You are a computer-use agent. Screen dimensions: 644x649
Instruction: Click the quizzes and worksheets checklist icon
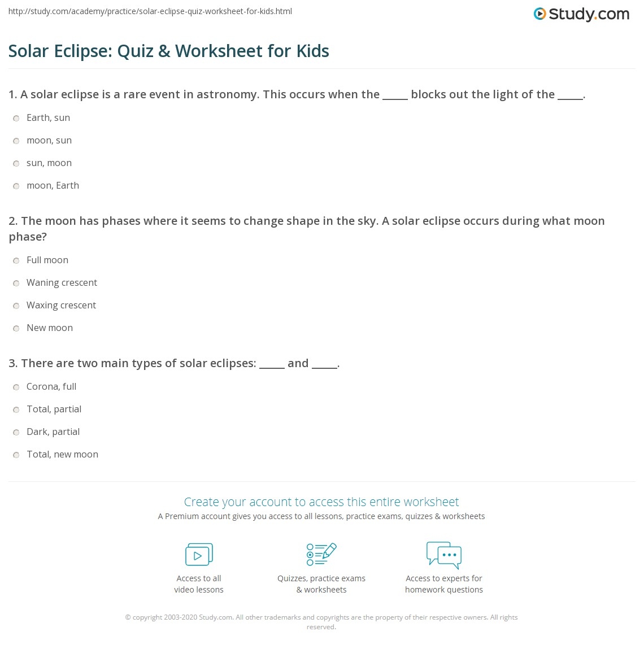[321, 555]
